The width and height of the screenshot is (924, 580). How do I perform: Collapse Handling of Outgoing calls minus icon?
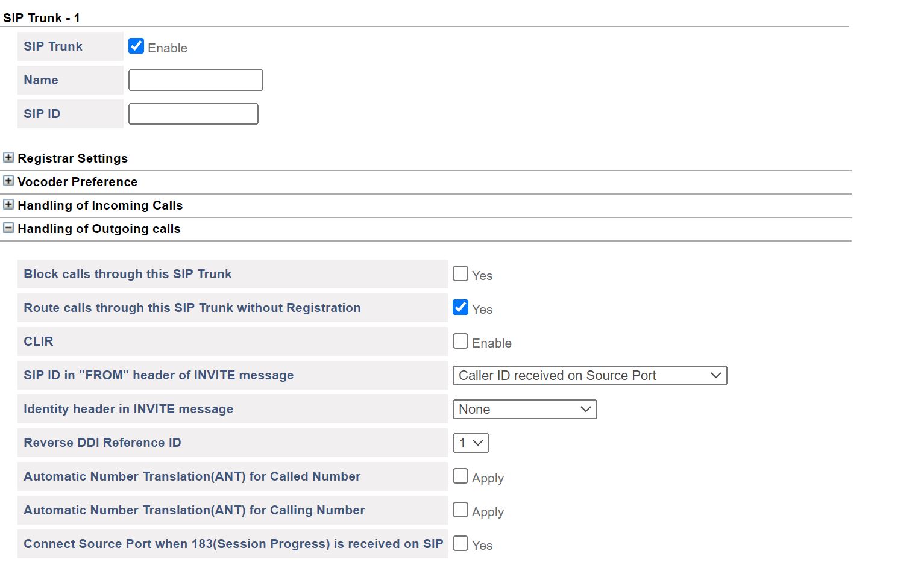pos(8,228)
